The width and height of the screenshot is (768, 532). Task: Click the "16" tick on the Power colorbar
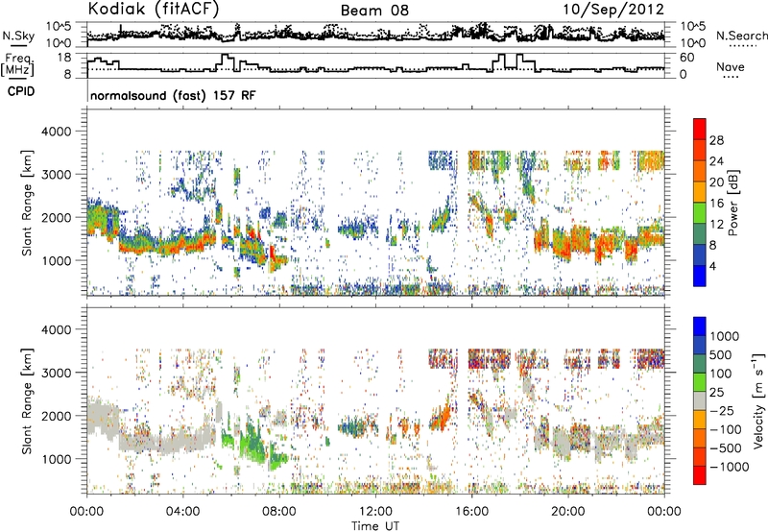coord(716,204)
